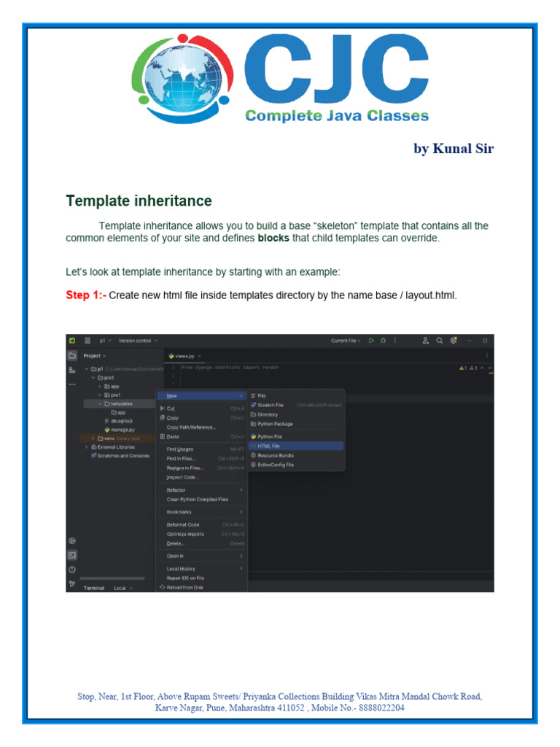560x747 pixels.
Task: Open the editor tab options dots
Action: 487,356
